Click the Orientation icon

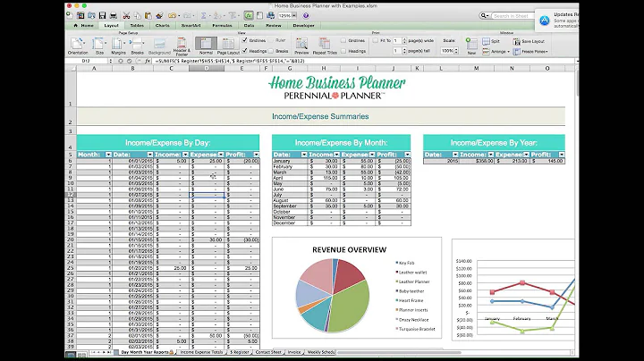(78, 46)
